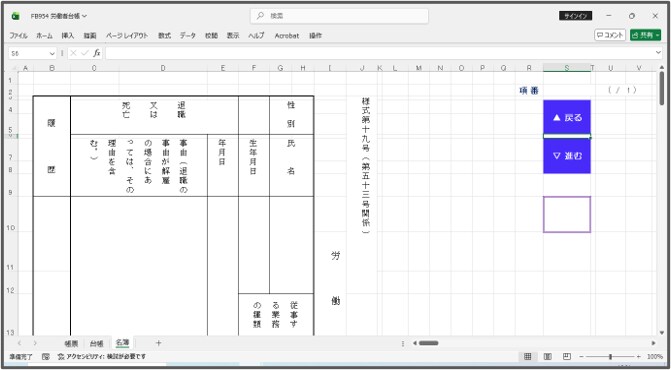Click the green 共有 share button
The width and height of the screenshot is (671, 370).
pyautogui.click(x=645, y=35)
